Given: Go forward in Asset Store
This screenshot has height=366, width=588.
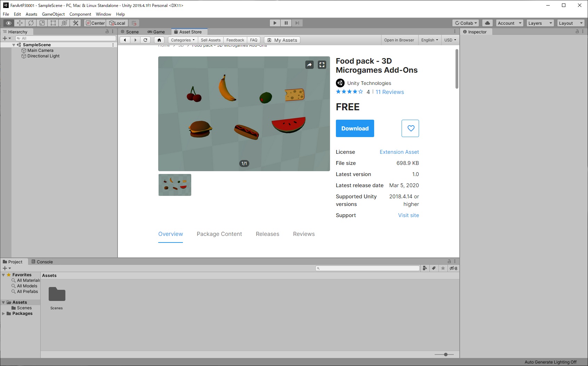Looking at the screenshot, I should [135, 40].
